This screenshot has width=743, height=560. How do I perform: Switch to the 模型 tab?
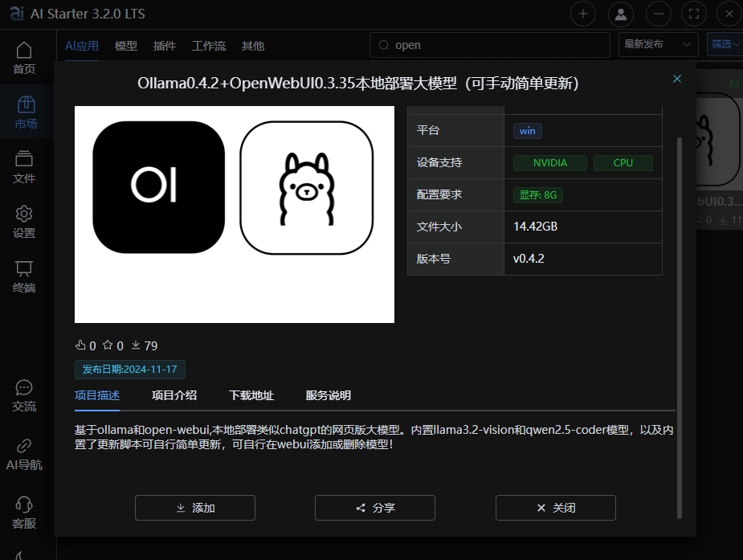pyautogui.click(x=125, y=46)
